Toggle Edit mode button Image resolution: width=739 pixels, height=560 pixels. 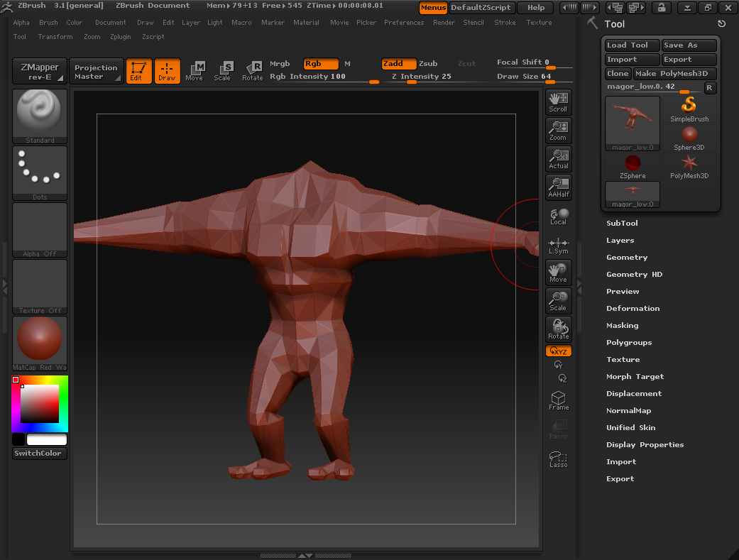pos(138,71)
